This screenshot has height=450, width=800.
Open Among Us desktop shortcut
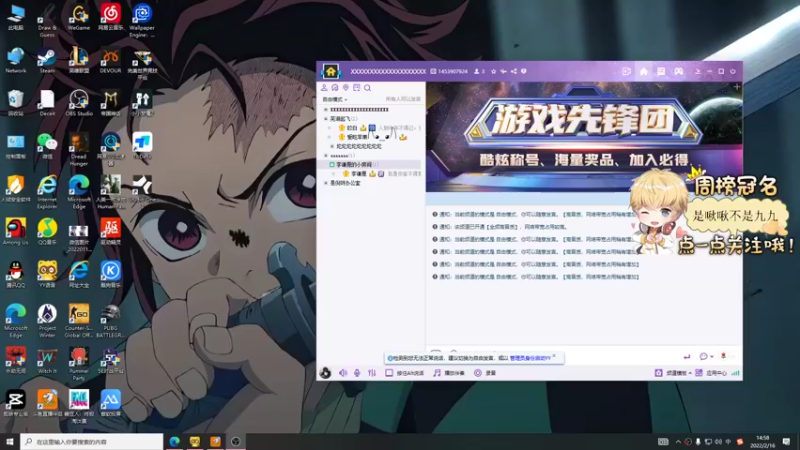click(15, 232)
